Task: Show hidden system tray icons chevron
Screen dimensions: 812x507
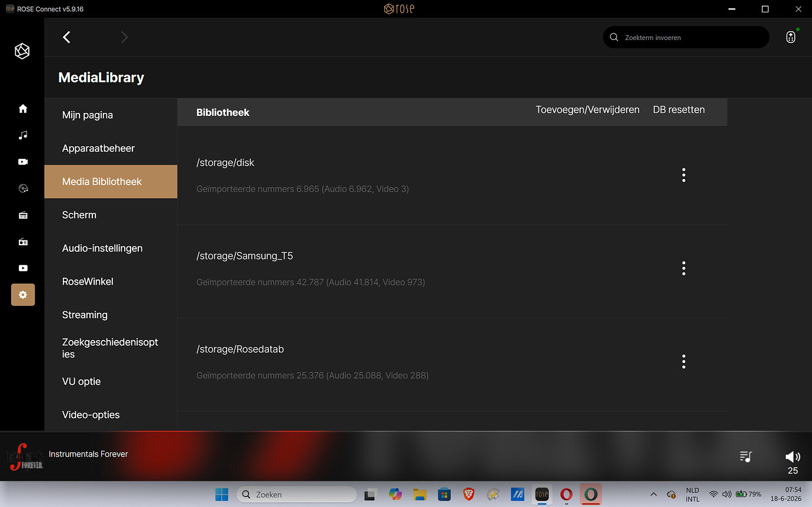Action: [x=653, y=495]
